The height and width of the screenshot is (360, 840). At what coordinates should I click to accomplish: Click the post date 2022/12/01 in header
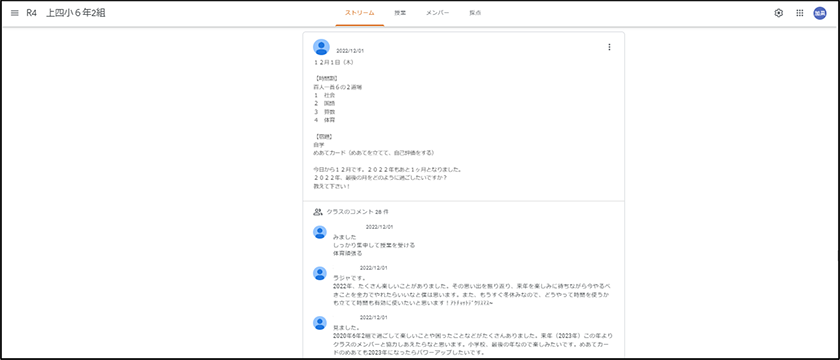(350, 51)
